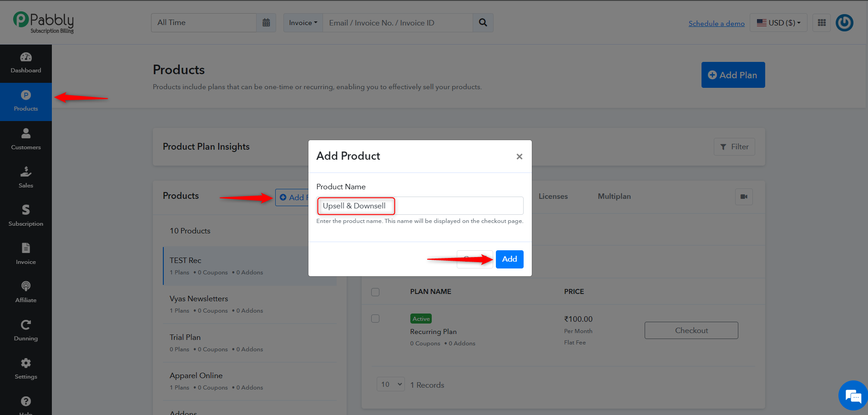Image resolution: width=868 pixels, height=415 pixels.
Task: Go to Invoice in the sidebar
Action: (26, 254)
